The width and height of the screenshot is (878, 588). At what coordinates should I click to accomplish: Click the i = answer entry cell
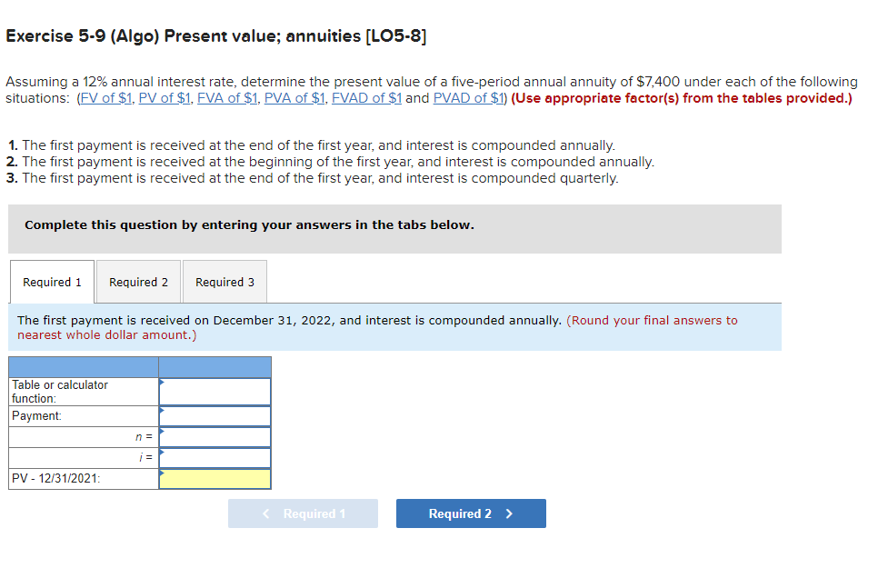[218, 457]
